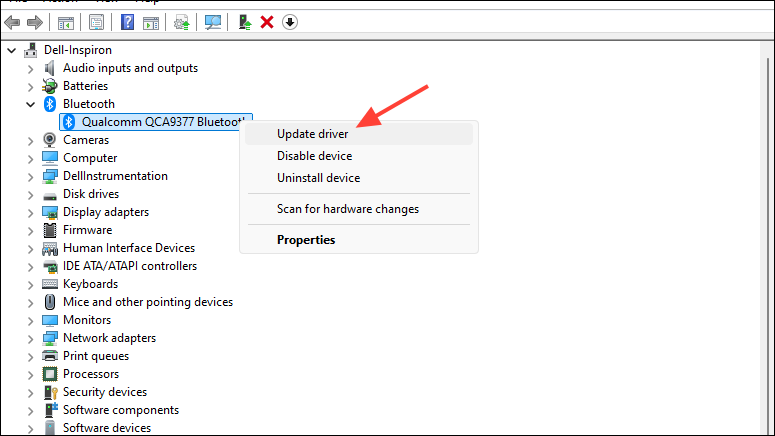The width and height of the screenshot is (775, 436).
Task: Click the Update device driver toolbar icon
Action: click(x=181, y=22)
